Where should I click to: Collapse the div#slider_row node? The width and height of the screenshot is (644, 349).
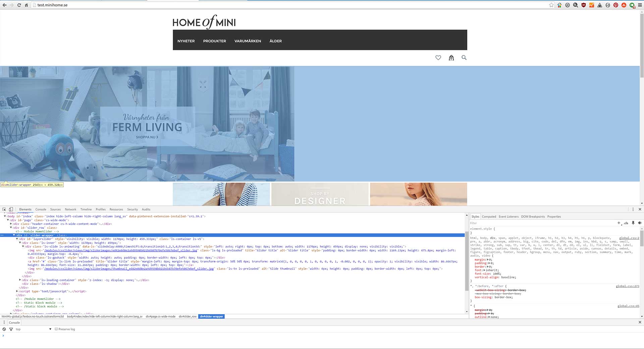[x=11, y=228]
